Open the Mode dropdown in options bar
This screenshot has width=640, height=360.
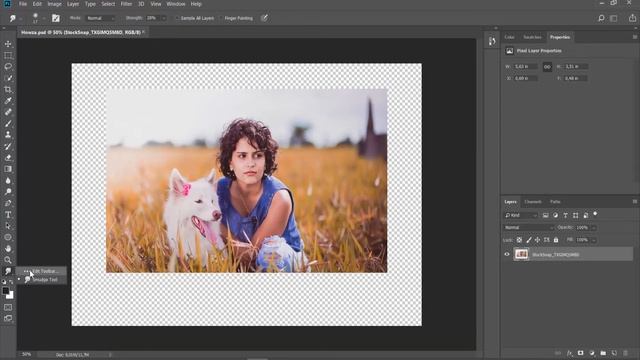(x=100, y=18)
